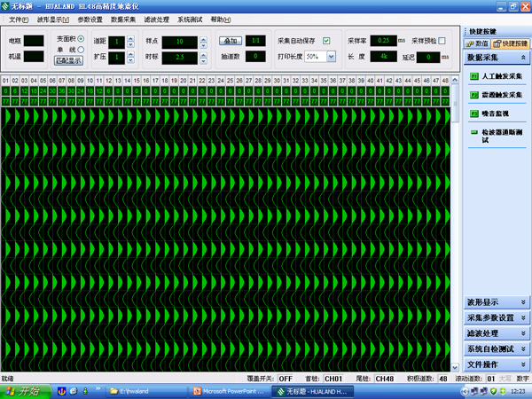Enable the 采样预检 checkbox
The image size is (532, 399).
point(443,40)
